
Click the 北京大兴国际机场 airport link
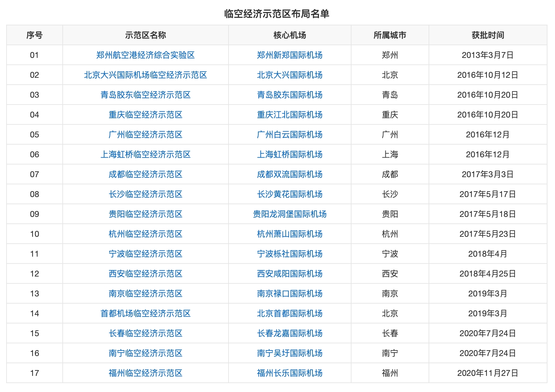click(290, 75)
